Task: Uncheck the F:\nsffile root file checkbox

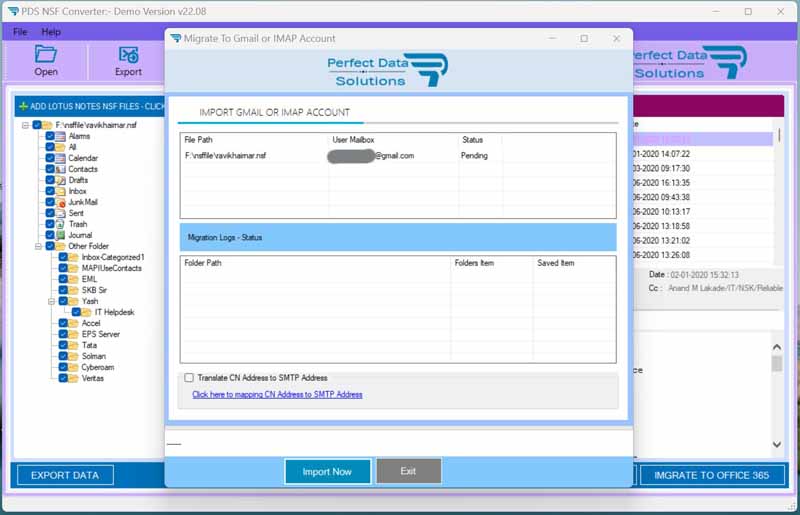Action: point(37,125)
